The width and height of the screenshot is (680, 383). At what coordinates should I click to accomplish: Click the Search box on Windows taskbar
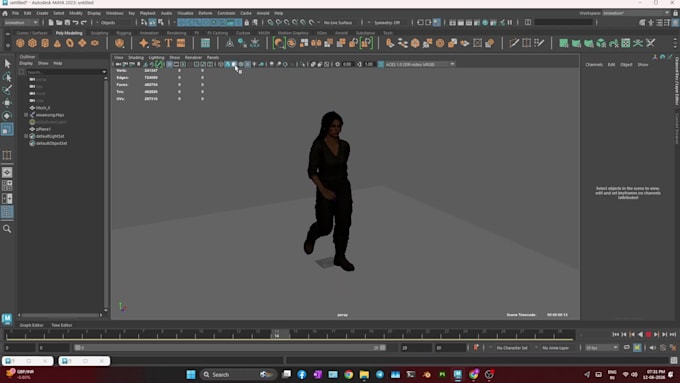click(x=238, y=374)
